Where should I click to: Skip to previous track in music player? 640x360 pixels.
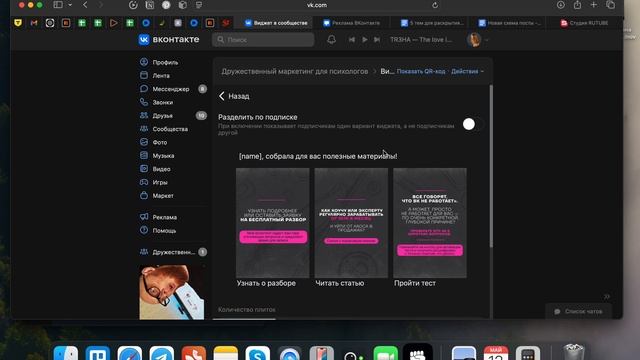click(351, 40)
